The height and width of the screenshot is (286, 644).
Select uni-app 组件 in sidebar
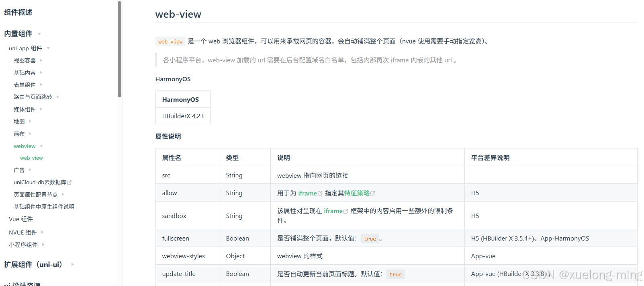click(25, 48)
